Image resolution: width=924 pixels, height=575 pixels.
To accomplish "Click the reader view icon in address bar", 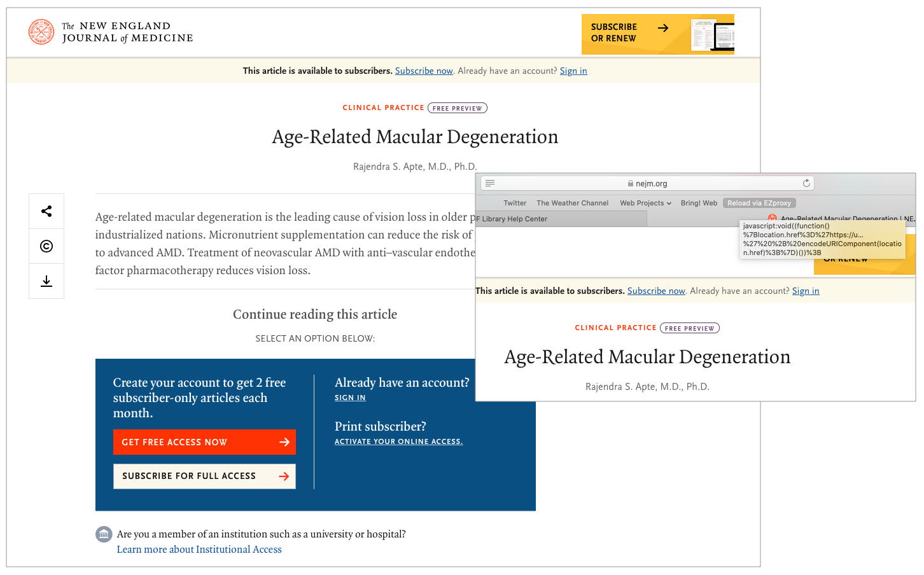I will click(x=490, y=183).
